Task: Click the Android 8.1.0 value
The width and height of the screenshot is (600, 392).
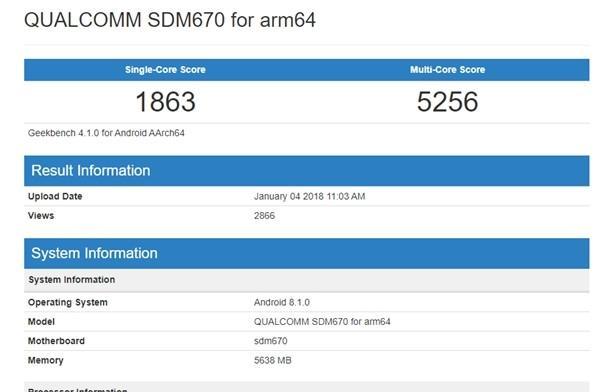Action: (x=282, y=302)
